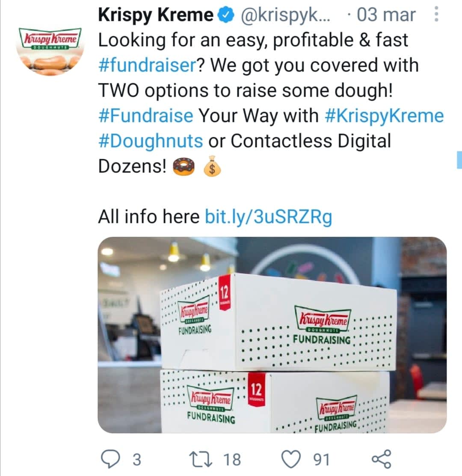The image size is (462, 476).
Task: Open the bit.ly/3uSRZRg link
Action: point(269,217)
